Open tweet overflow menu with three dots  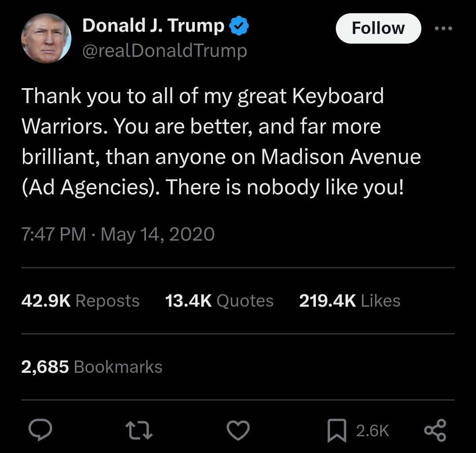coord(443,28)
